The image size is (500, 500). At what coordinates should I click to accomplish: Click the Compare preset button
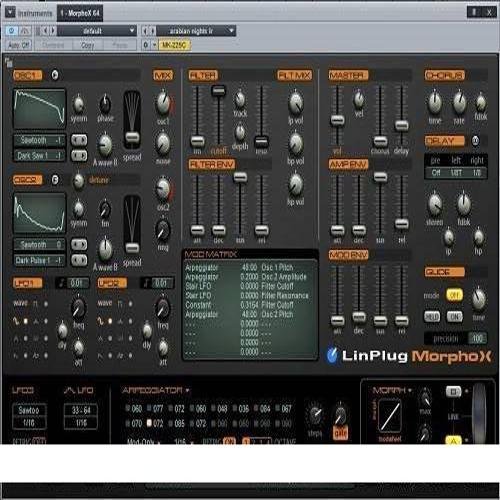click(x=53, y=45)
